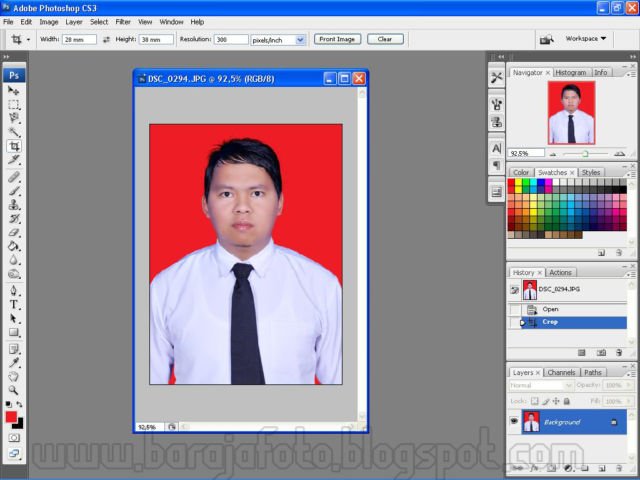
Task: Switch to the Channels tab
Action: click(x=561, y=372)
